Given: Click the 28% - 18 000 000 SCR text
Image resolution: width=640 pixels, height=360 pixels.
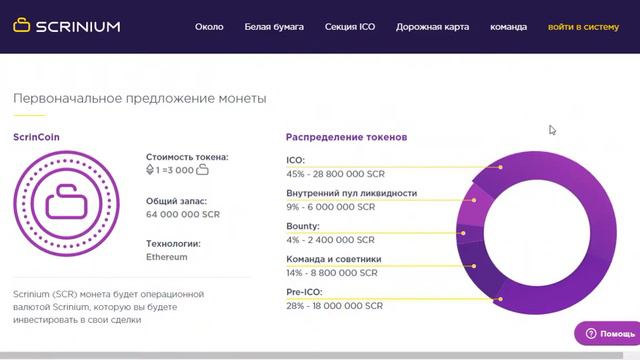Looking at the screenshot, I should point(334,306).
